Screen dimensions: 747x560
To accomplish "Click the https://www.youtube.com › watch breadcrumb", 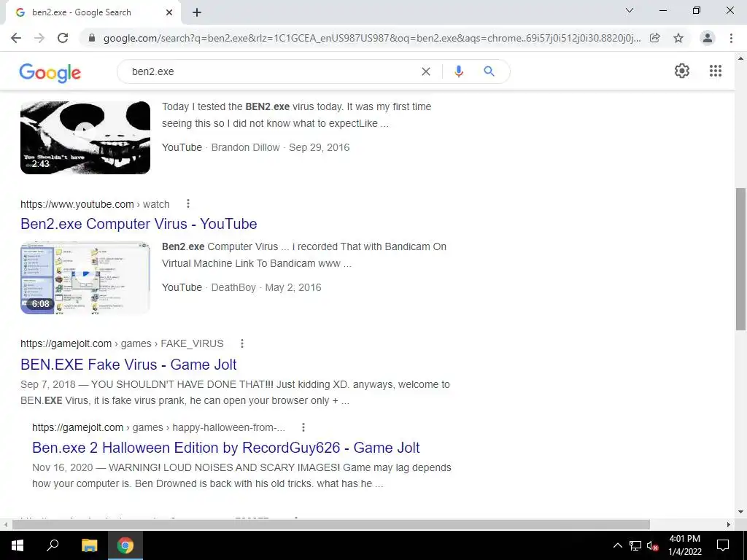I will pyautogui.click(x=95, y=204).
